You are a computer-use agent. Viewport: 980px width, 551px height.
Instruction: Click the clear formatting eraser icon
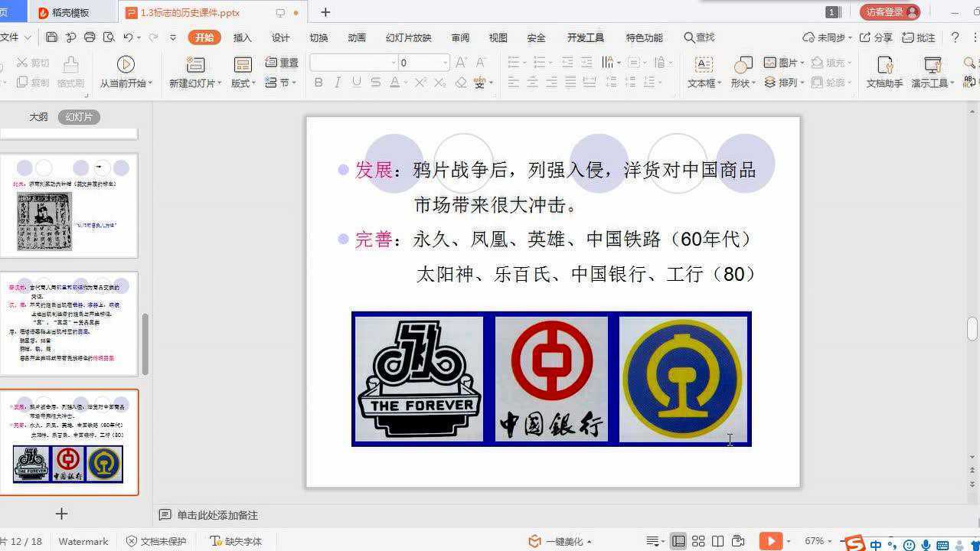point(461,83)
